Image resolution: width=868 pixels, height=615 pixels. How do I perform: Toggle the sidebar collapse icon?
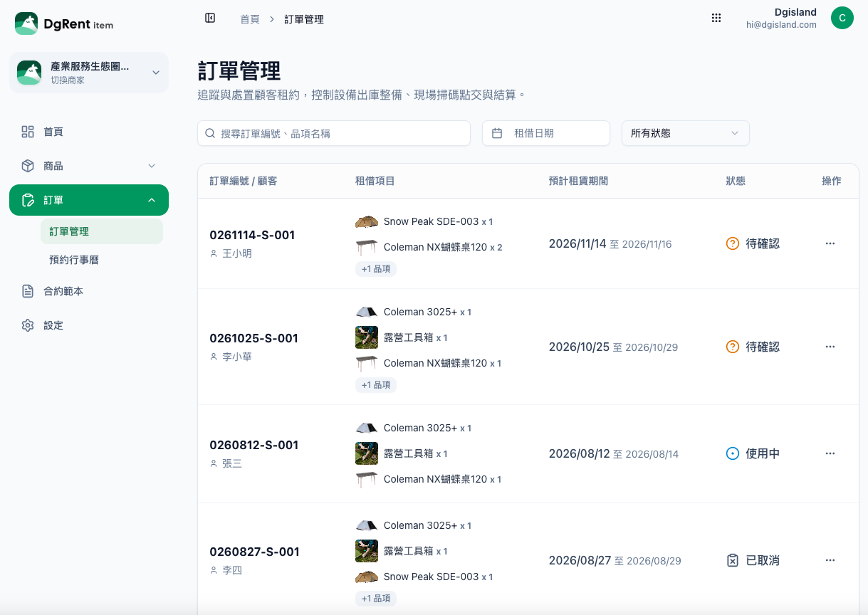[210, 18]
